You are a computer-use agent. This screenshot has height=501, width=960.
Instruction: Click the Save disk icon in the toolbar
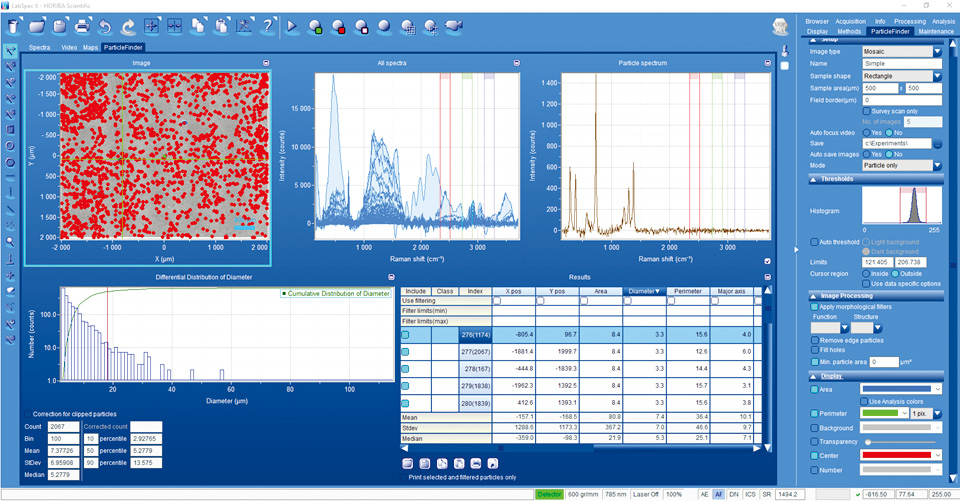[x=58, y=26]
